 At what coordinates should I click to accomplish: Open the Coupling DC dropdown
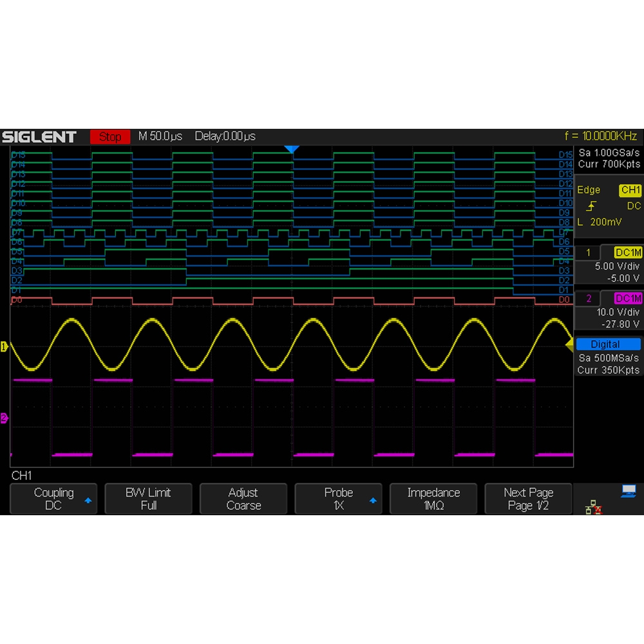[x=53, y=499]
